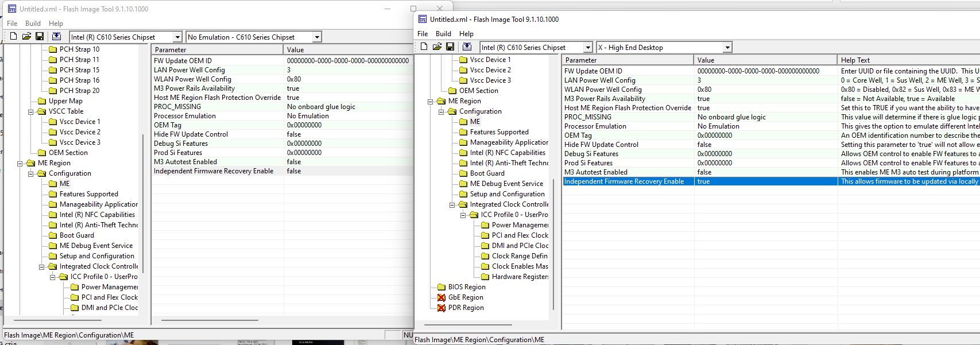Click New file icon in left window toolbar
The width and height of the screenshot is (980, 345).
coord(14,36)
